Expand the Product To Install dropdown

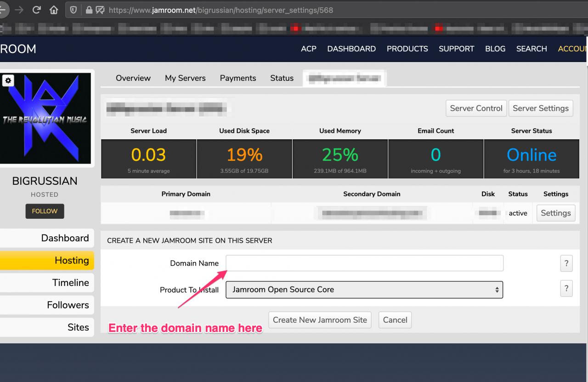(x=364, y=290)
